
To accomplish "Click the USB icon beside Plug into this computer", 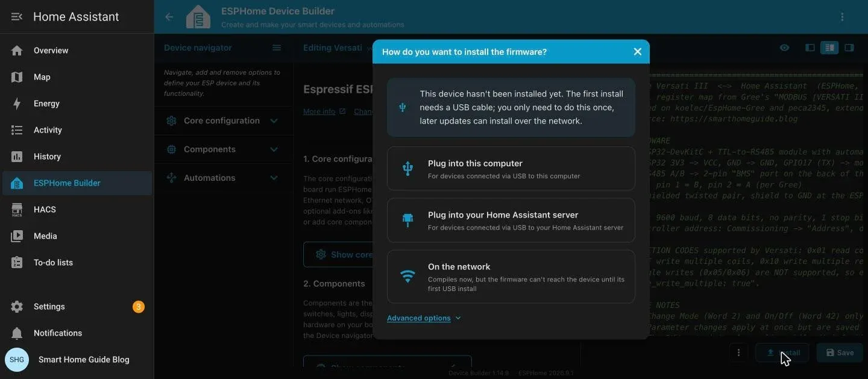I will (408, 169).
